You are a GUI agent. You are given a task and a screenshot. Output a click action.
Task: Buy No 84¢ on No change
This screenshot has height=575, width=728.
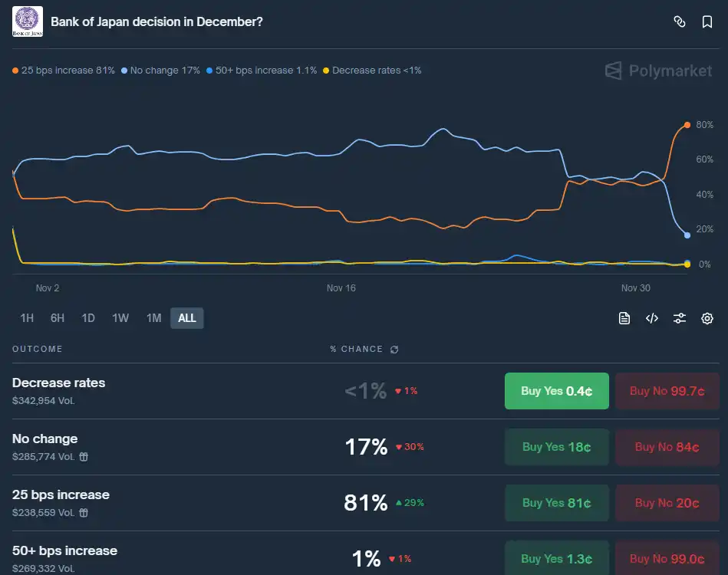667,447
